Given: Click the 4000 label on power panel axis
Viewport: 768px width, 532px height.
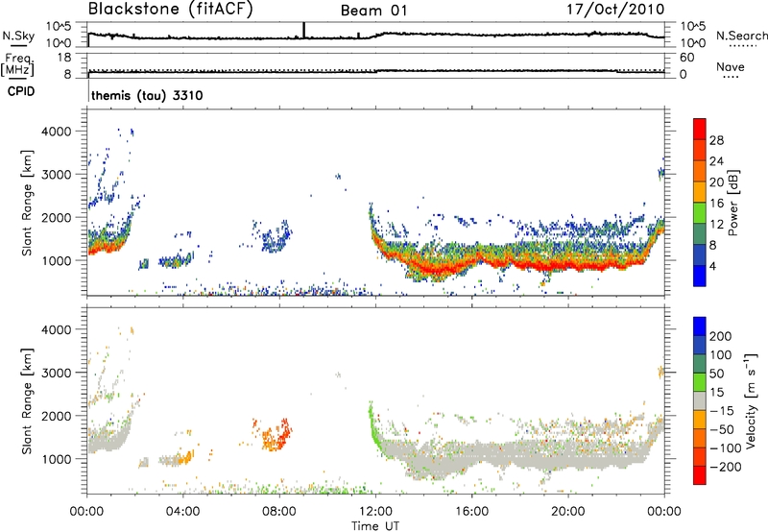Looking at the screenshot, I should 56,132.
